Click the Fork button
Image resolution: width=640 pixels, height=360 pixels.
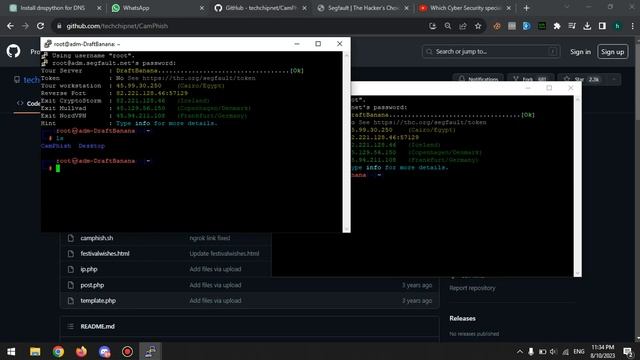530,79
